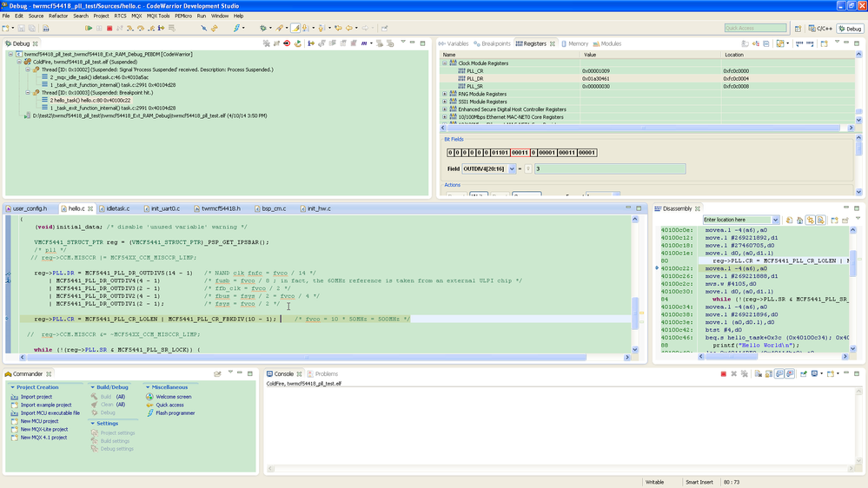Viewport: 868px width, 488px height.
Task: Click the red Terminate button in toolbar
Action: coord(109,28)
